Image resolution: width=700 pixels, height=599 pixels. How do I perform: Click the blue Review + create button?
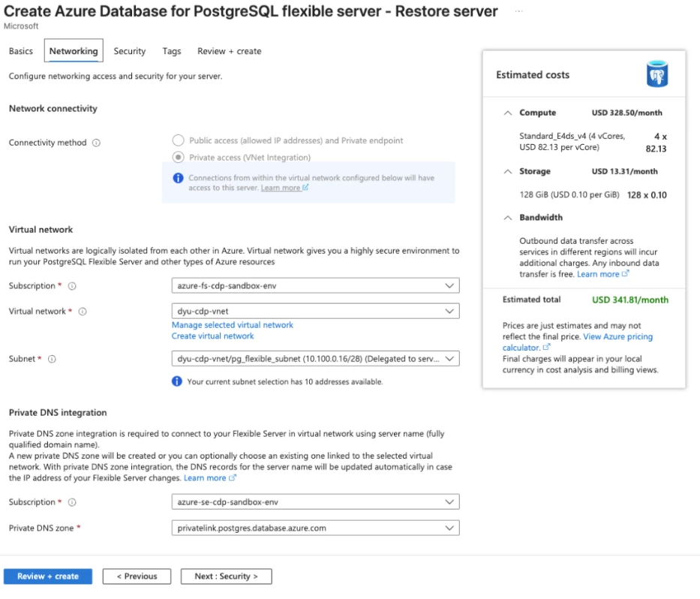click(x=48, y=576)
